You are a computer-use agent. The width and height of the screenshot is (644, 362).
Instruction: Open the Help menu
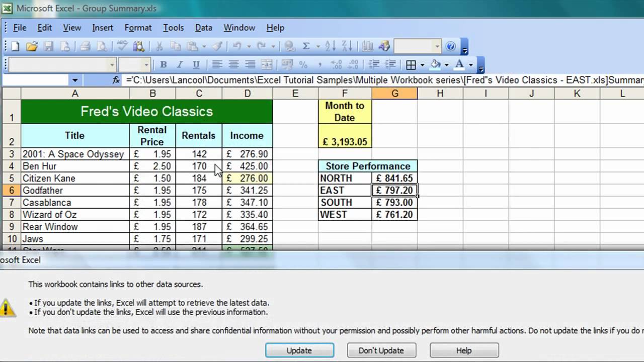[275, 28]
